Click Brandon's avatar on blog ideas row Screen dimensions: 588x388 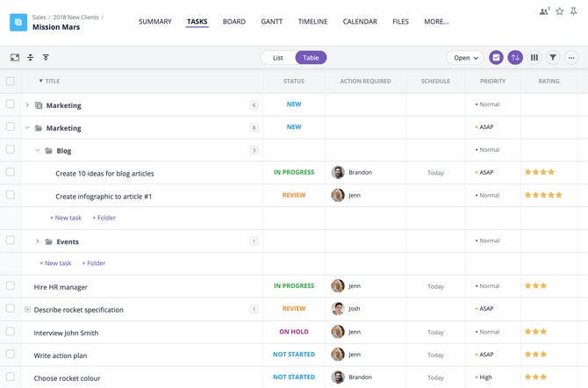[x=338, y=172]
